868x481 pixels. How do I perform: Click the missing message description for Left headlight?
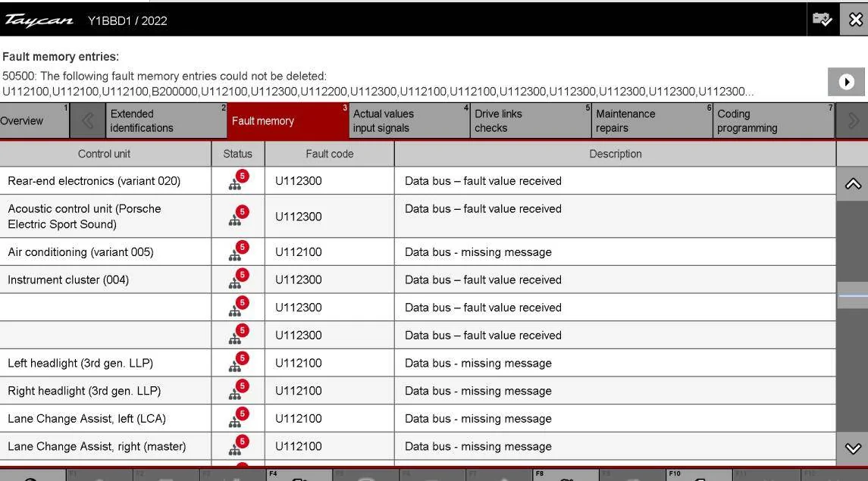(478, 364)
